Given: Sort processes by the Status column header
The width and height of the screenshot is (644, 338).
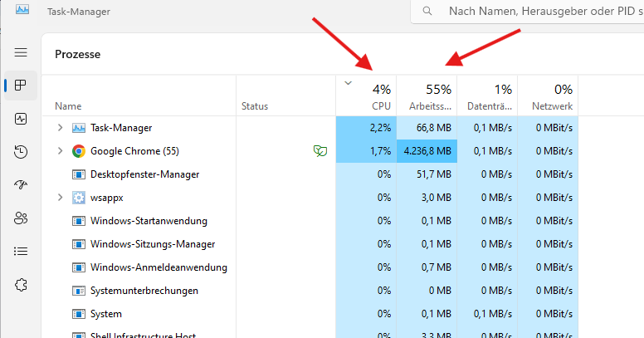Looking at the screenshot, I should pos(255,106).
